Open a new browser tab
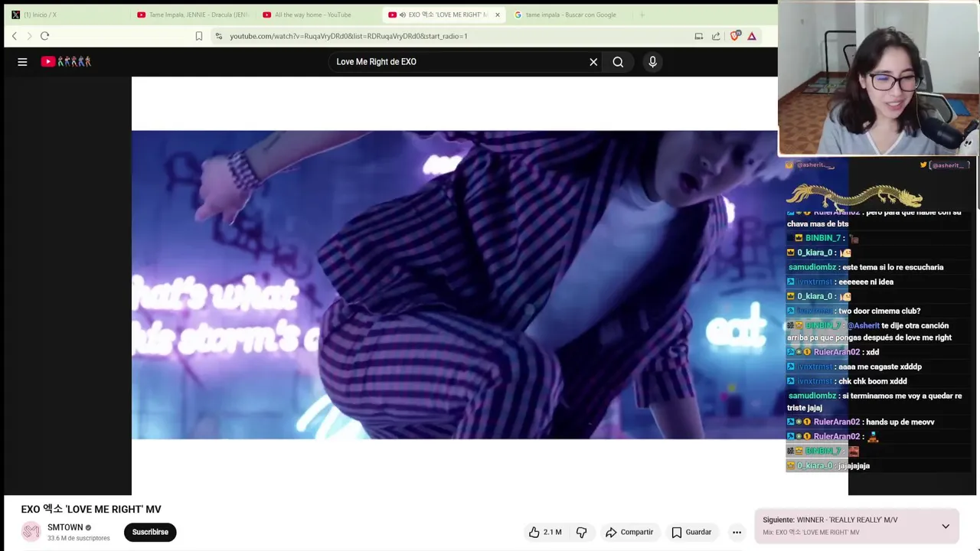The width and height of the screenshot is (980, 551). tap(642, 15)
